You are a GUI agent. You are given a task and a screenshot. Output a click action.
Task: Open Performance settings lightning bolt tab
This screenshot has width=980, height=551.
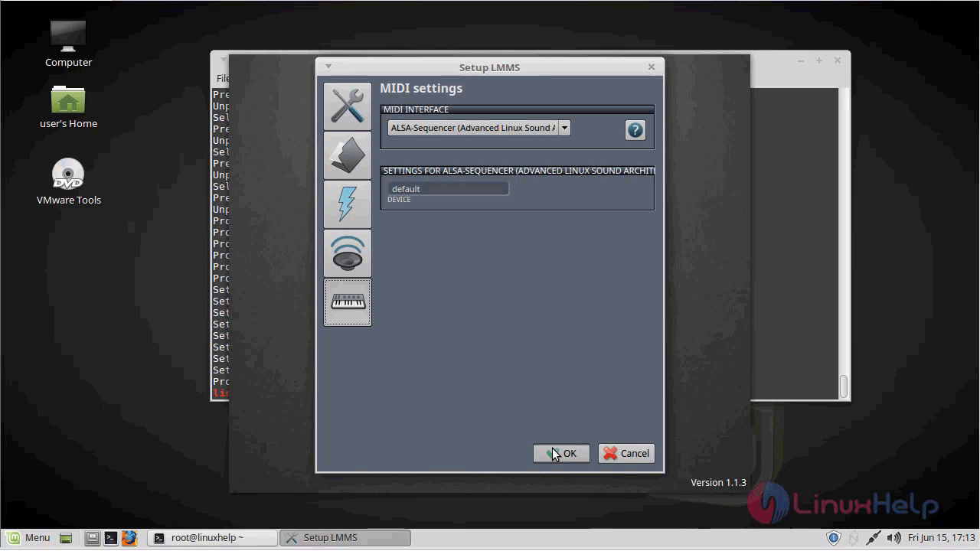point(348,204)
